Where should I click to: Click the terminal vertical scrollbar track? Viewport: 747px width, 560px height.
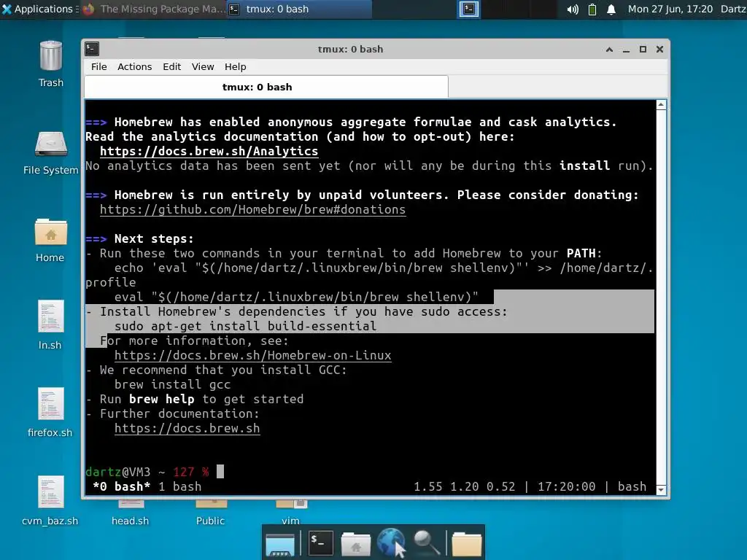(661, 297)
